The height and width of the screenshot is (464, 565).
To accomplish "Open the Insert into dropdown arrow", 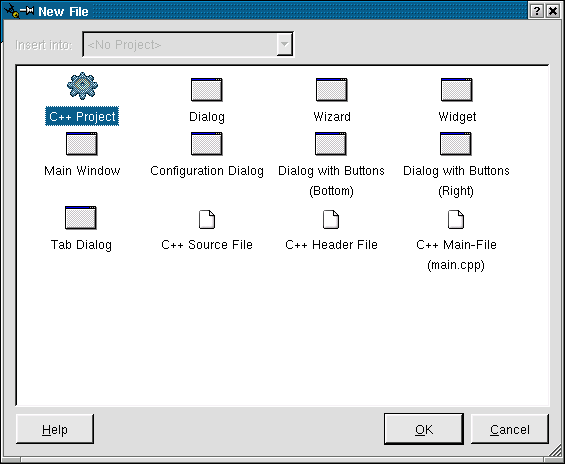I will (284, 44).
